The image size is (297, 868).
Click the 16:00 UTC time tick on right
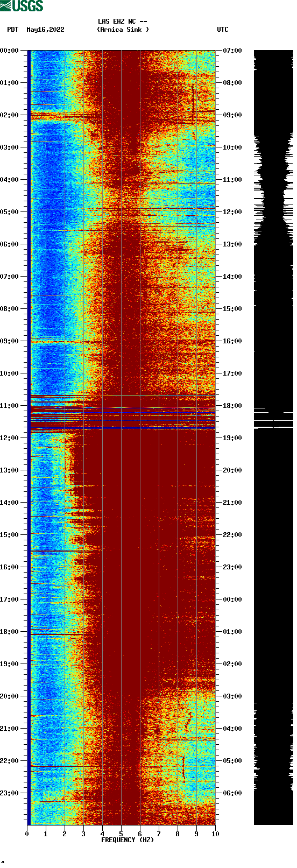point(232,341)
